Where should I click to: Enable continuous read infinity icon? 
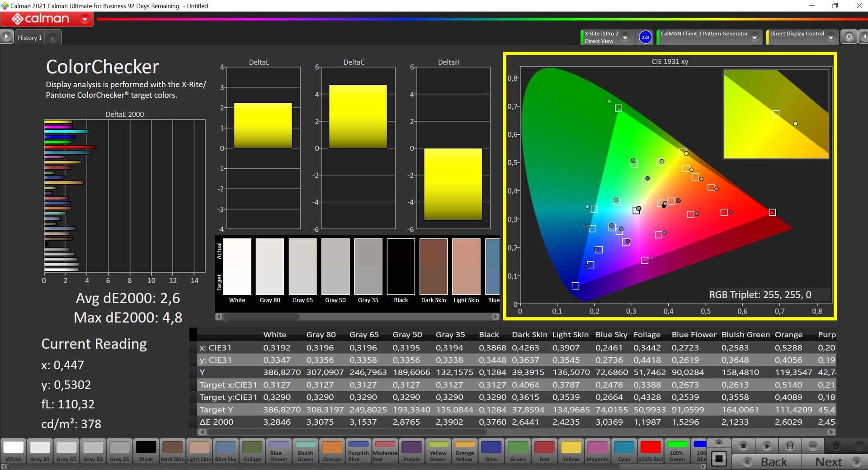[813, 446]
